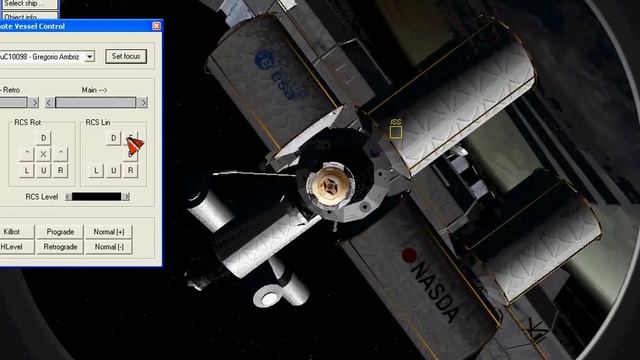This screenshot has height=360, width=640.
Task: Click the Retro thrust slider right arrow
Action: [34, 102]
